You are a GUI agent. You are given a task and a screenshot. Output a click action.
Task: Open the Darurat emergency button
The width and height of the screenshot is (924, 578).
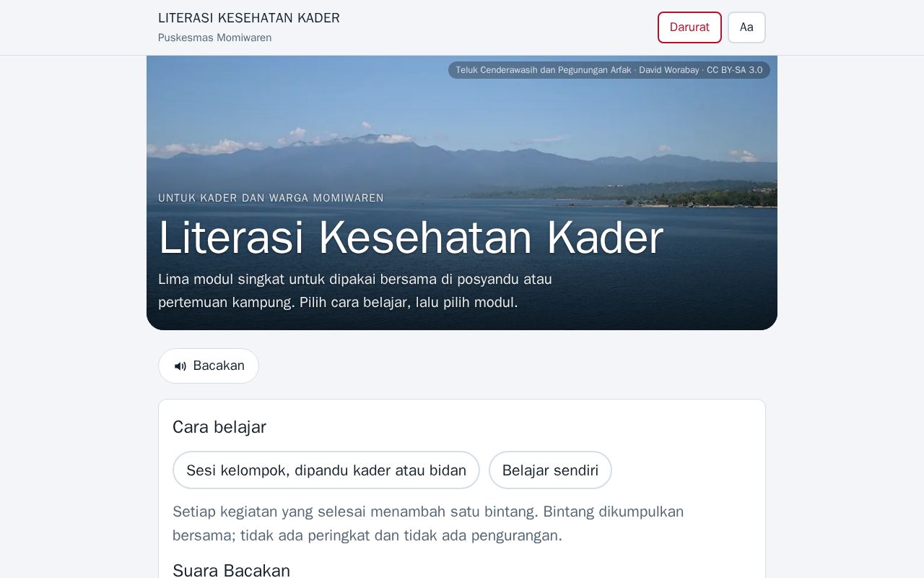[x=689, y=27]
